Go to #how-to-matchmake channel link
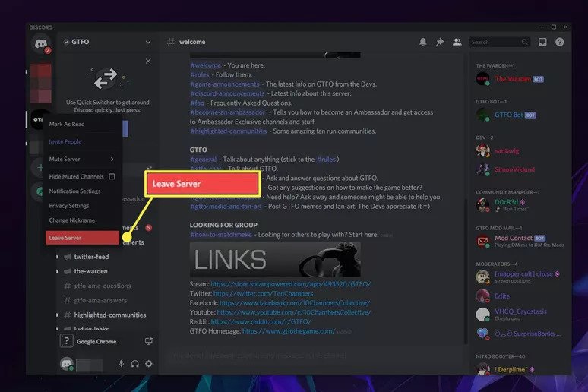 pos(221,235)
